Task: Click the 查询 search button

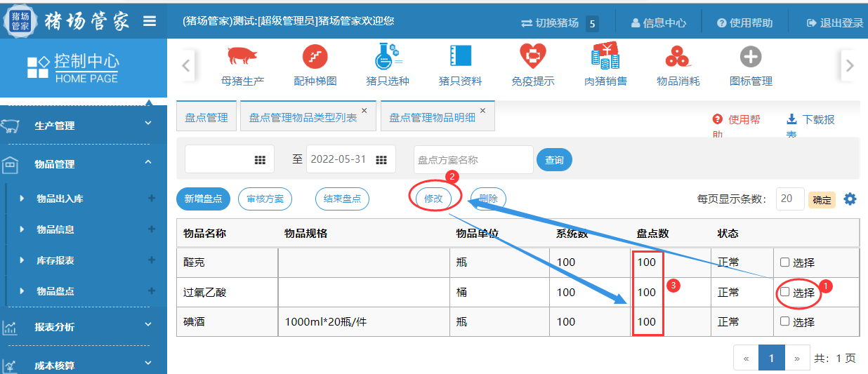Action: [x=554, y=160]
